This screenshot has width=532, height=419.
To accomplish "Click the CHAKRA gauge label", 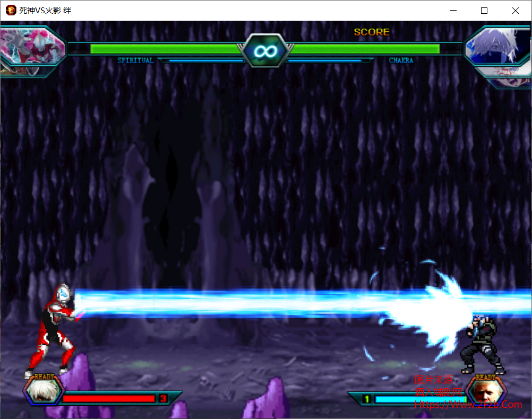I will click(401, 60).
